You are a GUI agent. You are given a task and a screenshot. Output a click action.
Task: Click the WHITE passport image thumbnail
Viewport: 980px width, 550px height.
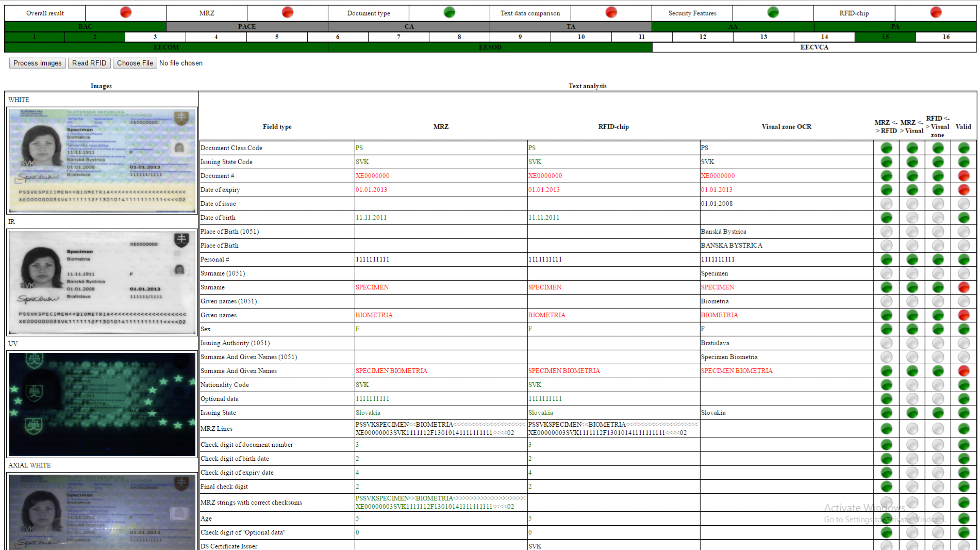pos(101,159)
